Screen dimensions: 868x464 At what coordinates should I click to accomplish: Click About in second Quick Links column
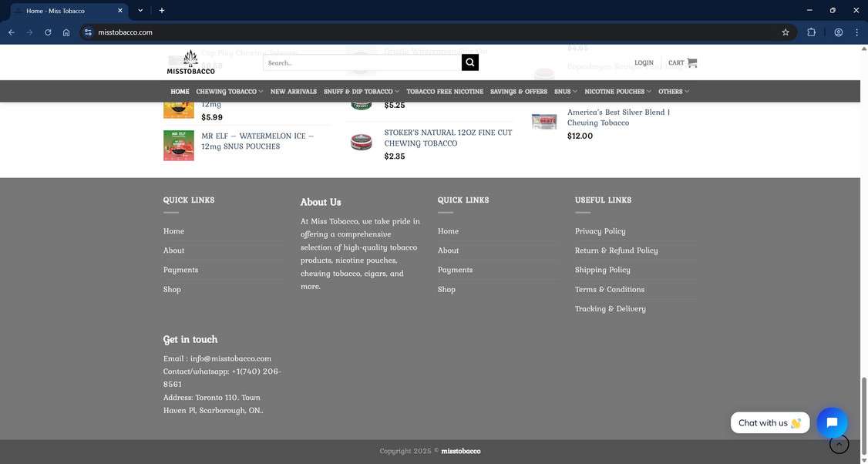(449, 250)
